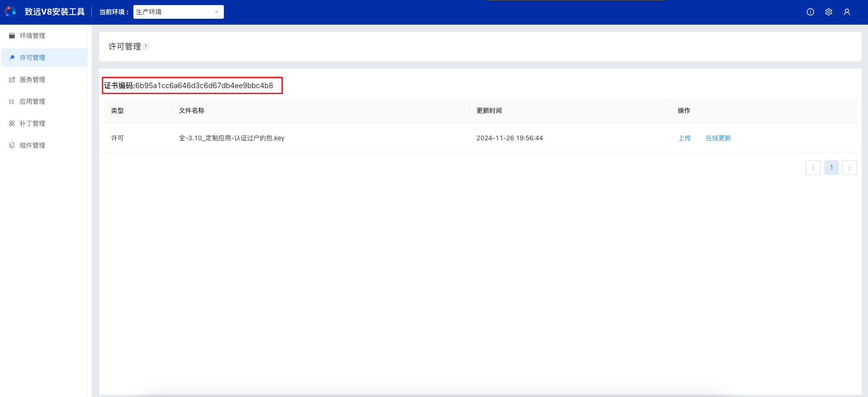Open the info icon in header

pyautogui.click(x=810, y=12)
